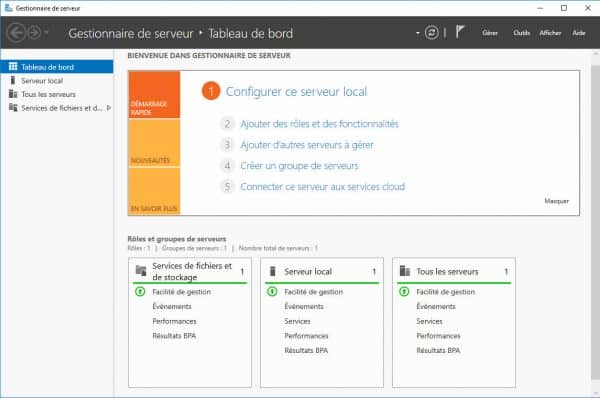Open Facilité de gestion in Services de fichiers card
The height and width of the screenshot is (398, 600).
tap(181, 292)
